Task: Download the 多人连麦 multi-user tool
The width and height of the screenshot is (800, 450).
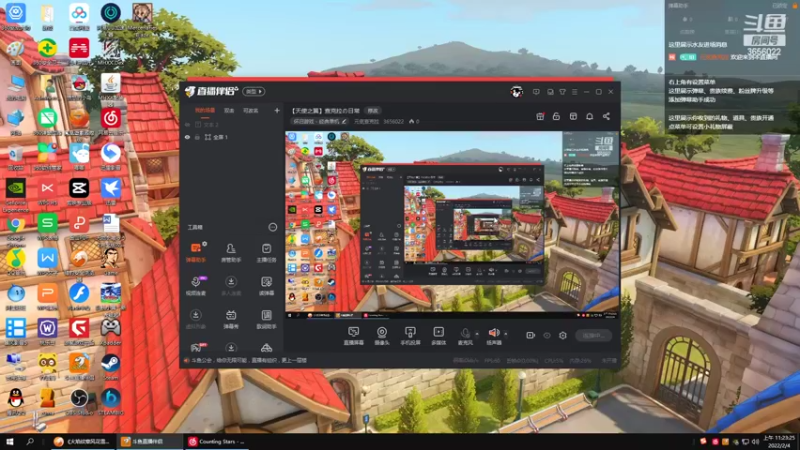Action: coord(231,286)
